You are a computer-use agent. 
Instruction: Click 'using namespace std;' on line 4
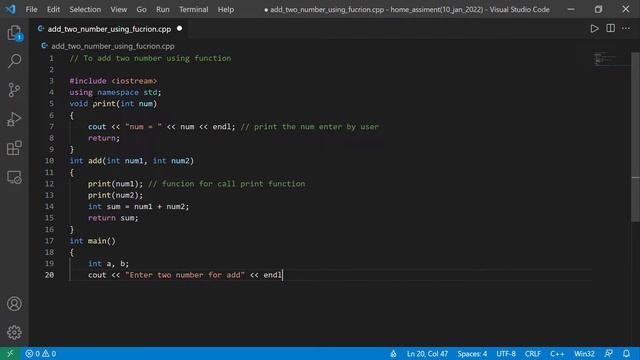(x=116, y=92)
